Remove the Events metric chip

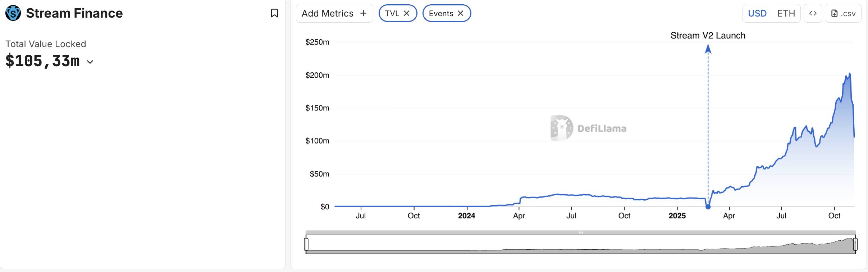460,13
